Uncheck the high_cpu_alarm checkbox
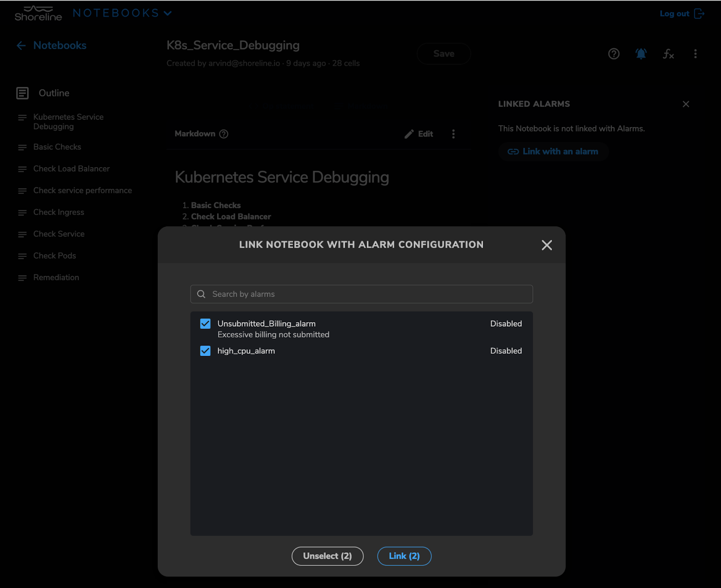The width and height of the screenshot is (721, 588). pos(205,351)
